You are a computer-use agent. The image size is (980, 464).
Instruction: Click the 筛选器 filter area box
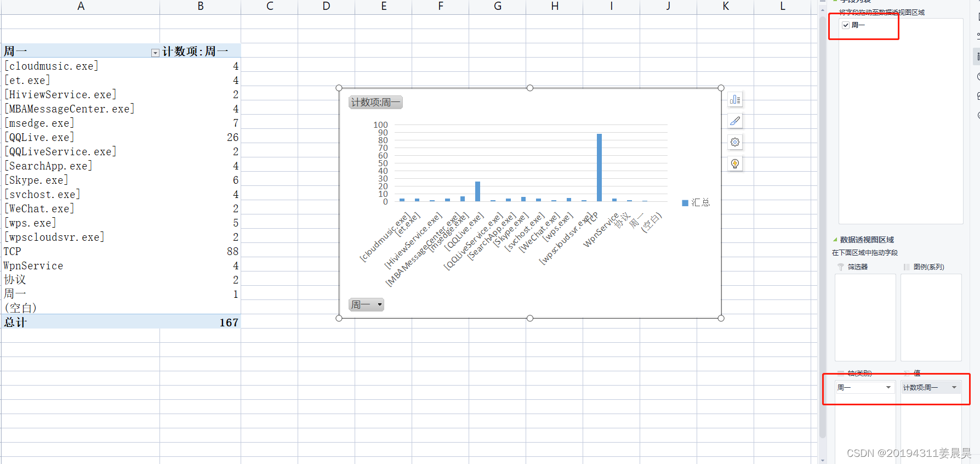point(865,317)
